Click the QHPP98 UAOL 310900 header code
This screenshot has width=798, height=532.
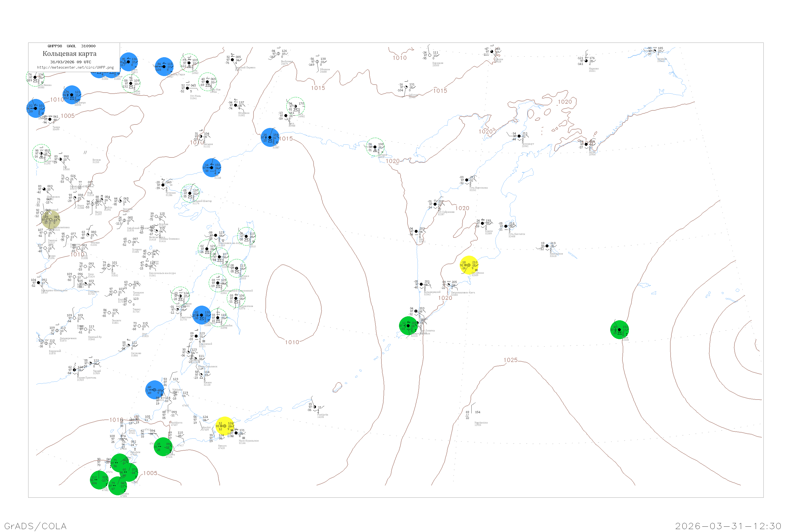pyautogui.click(x=72, y=46)
